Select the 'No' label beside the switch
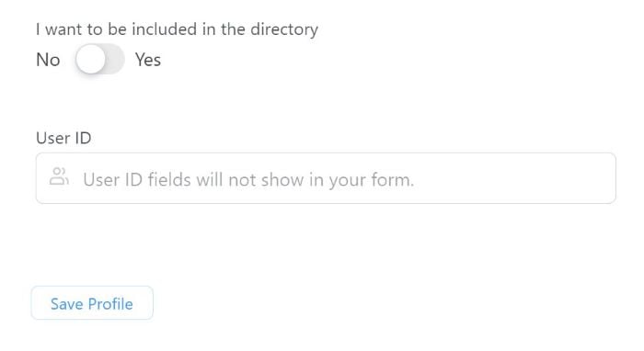644x351 pixels. coord(48,60)
